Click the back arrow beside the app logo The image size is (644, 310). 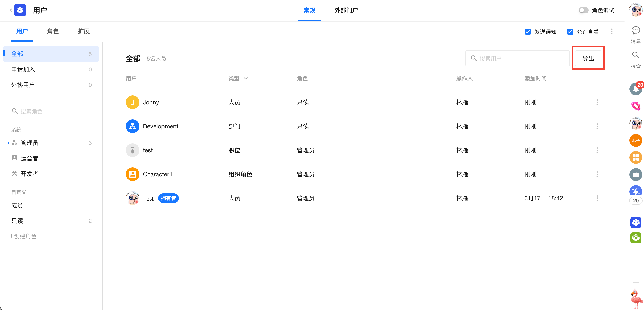pos(11,10)
